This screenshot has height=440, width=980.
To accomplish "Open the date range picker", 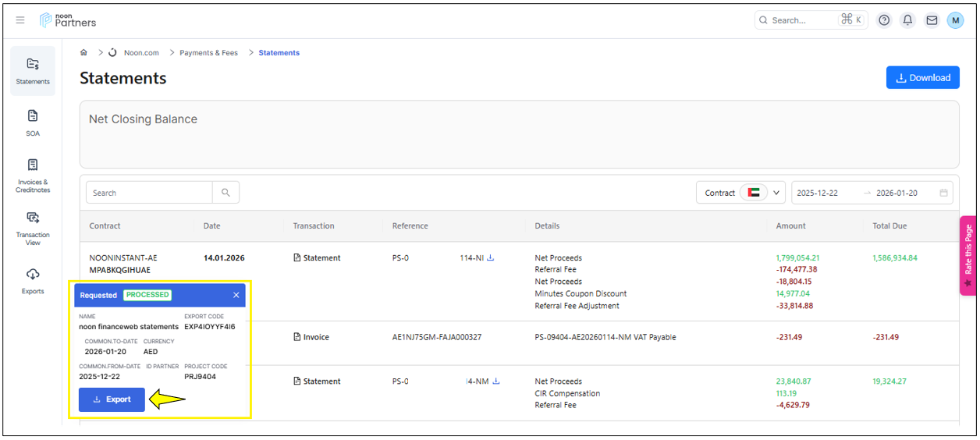I will 865,193.
